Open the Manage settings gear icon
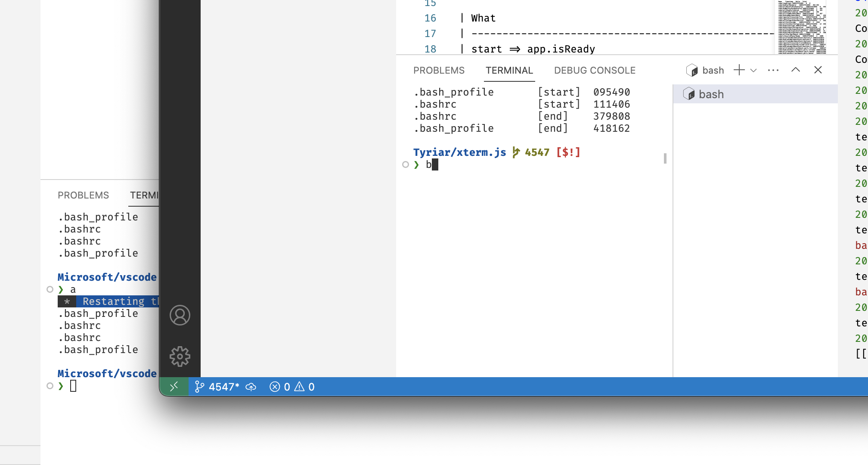Image resolution: width=868 pixels, height=465 pixels. (x=180, y=356)
